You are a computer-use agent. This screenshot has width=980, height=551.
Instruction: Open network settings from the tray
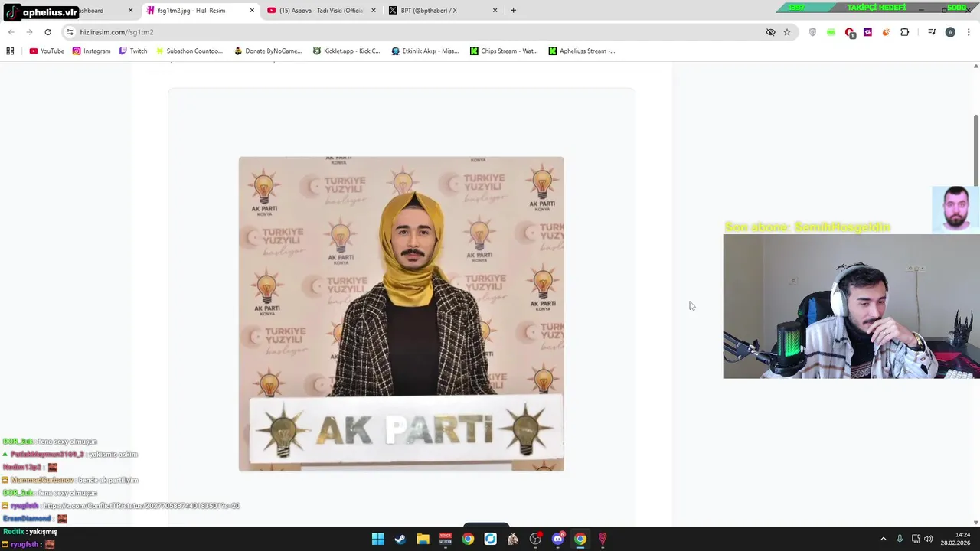click(916, 539)
